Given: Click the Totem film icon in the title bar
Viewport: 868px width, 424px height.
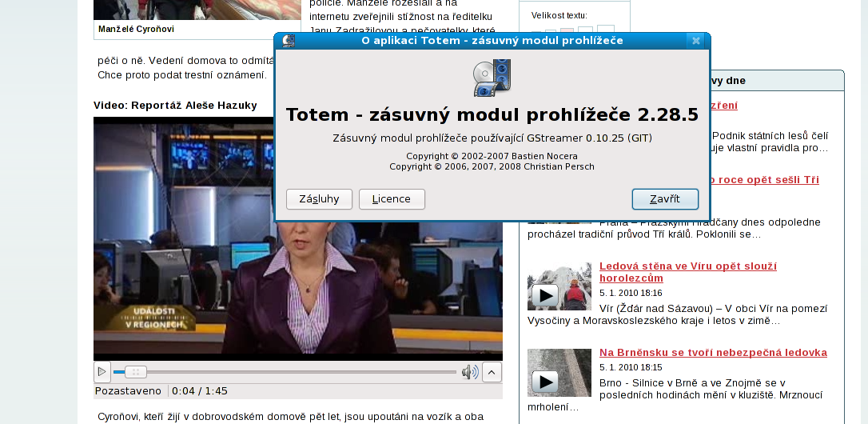Looking at the screenshot, I should click(289, 41).
